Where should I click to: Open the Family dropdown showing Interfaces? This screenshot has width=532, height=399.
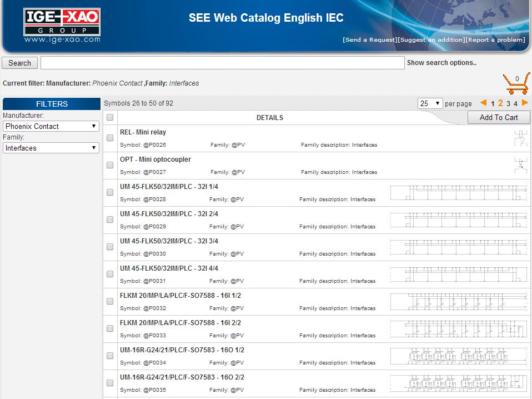click(x=51, y=148)
